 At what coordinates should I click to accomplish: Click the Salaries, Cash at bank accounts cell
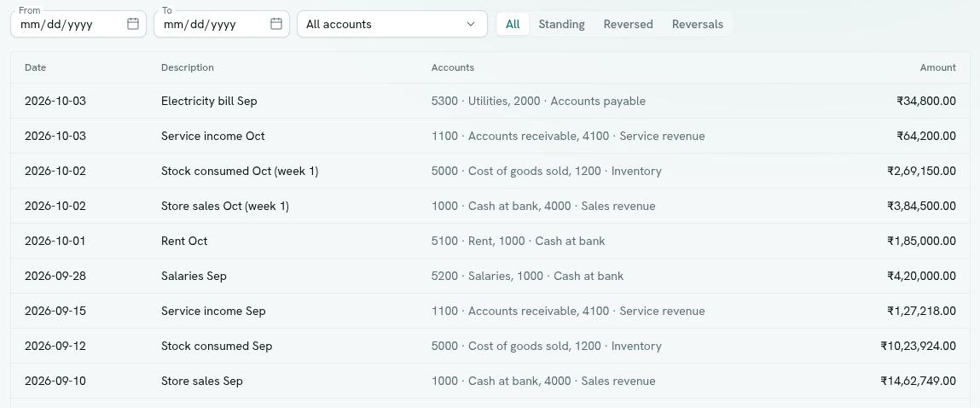point(527,276)
